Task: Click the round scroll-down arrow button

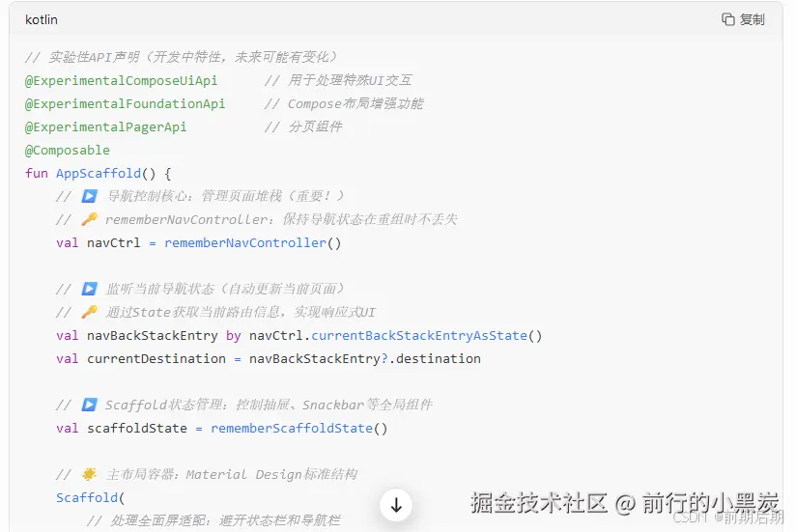Action: point(396,505)
